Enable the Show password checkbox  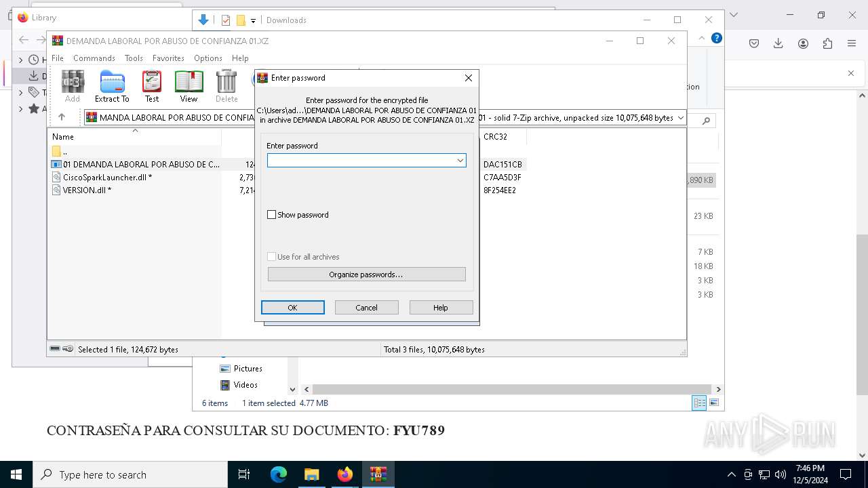coord(272,215)
